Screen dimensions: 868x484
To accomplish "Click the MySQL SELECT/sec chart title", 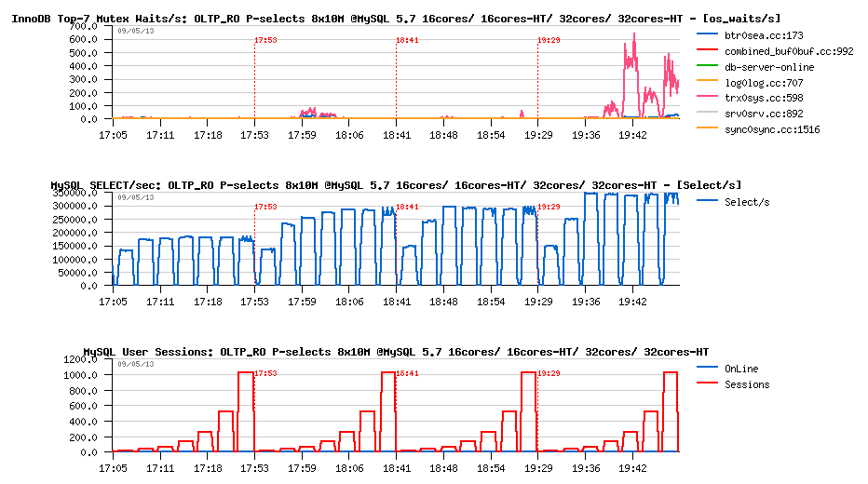I will pos(396,185).
